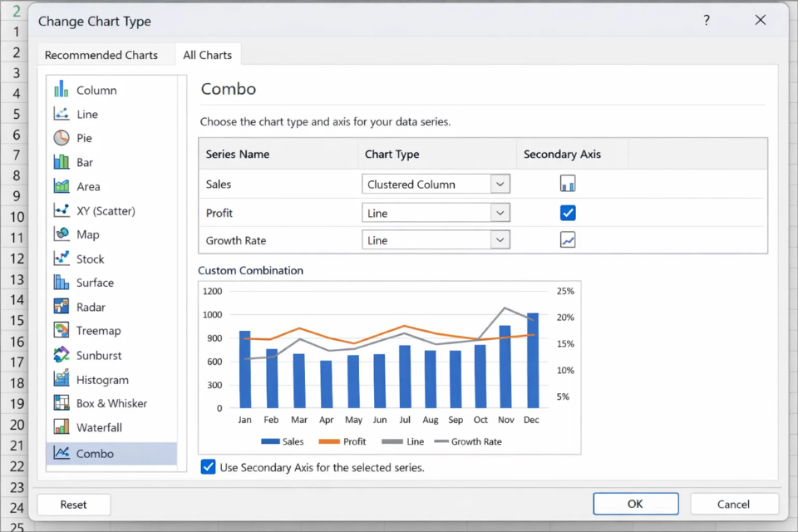The image size is (798, 532).
Task: Expand the Growth Rate chart type dropdown
Action: (502, 239)
